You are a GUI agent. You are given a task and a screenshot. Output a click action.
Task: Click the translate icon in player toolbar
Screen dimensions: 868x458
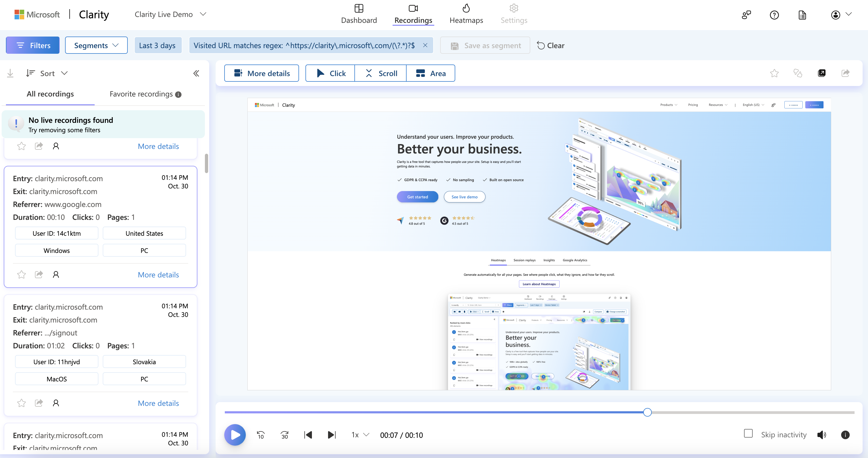coord(798,73)
